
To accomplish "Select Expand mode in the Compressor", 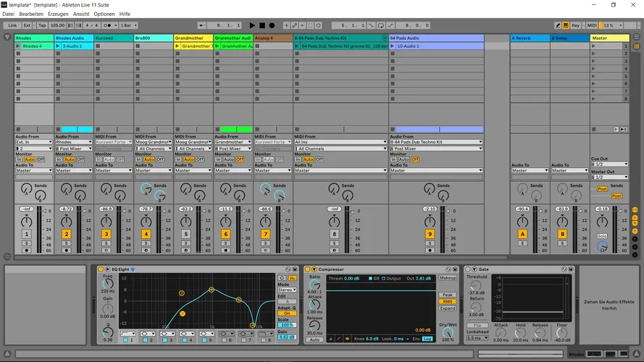I will 447,308.
